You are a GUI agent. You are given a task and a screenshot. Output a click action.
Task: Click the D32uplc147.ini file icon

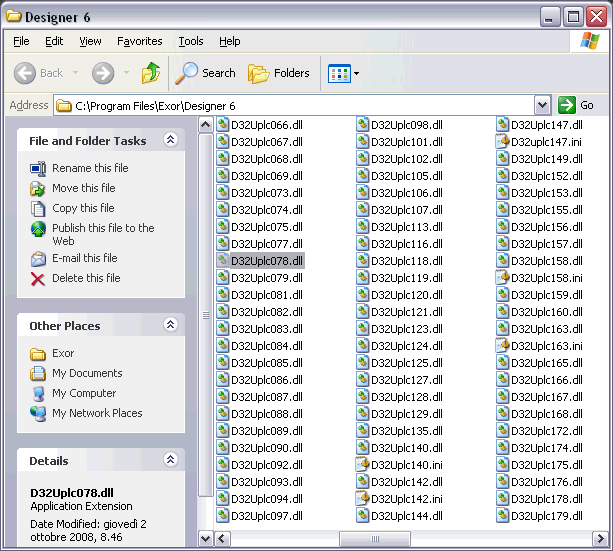coord(502,142)
